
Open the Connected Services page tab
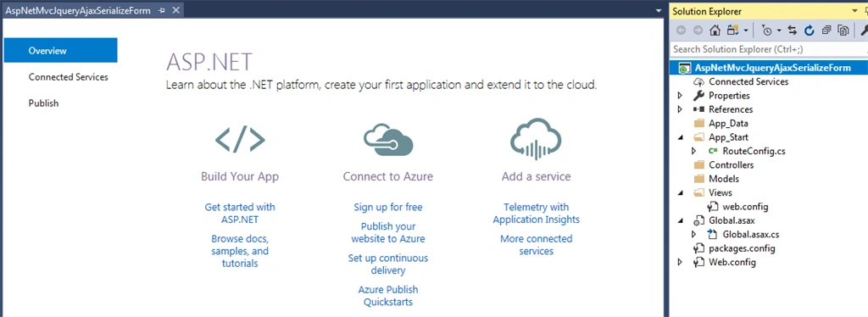(x=69, y=77)
